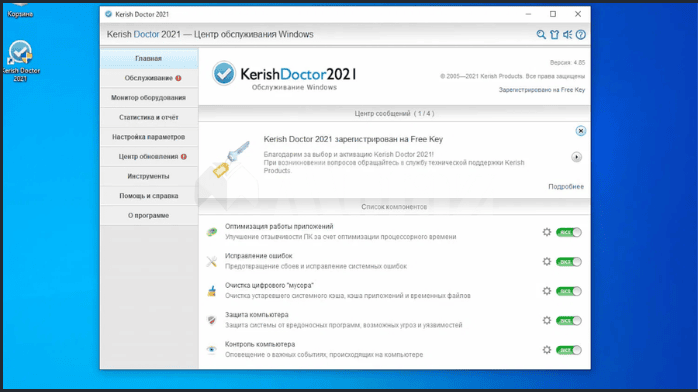Open Центр обновления section
The height and width of the screenshot is (392, 698).
tap(149, 157)
